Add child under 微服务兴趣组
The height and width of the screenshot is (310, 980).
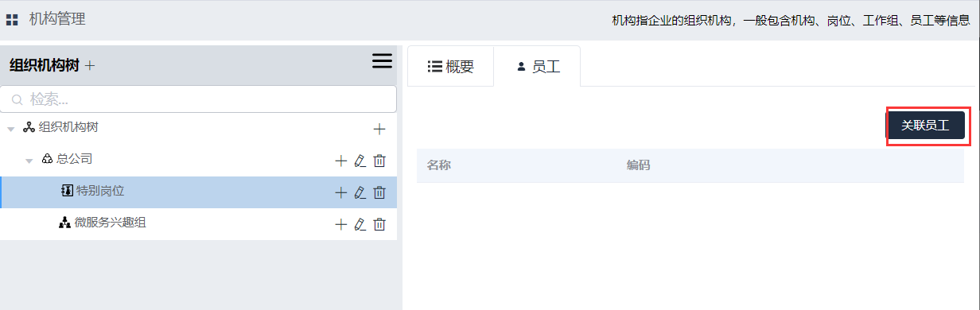click(341, 224)
